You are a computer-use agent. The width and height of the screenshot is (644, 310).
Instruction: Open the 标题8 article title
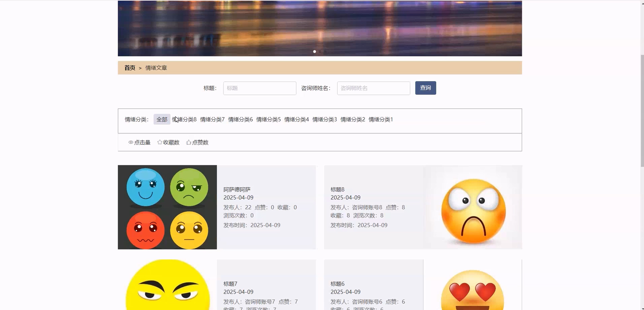click(x=337, y=189)
